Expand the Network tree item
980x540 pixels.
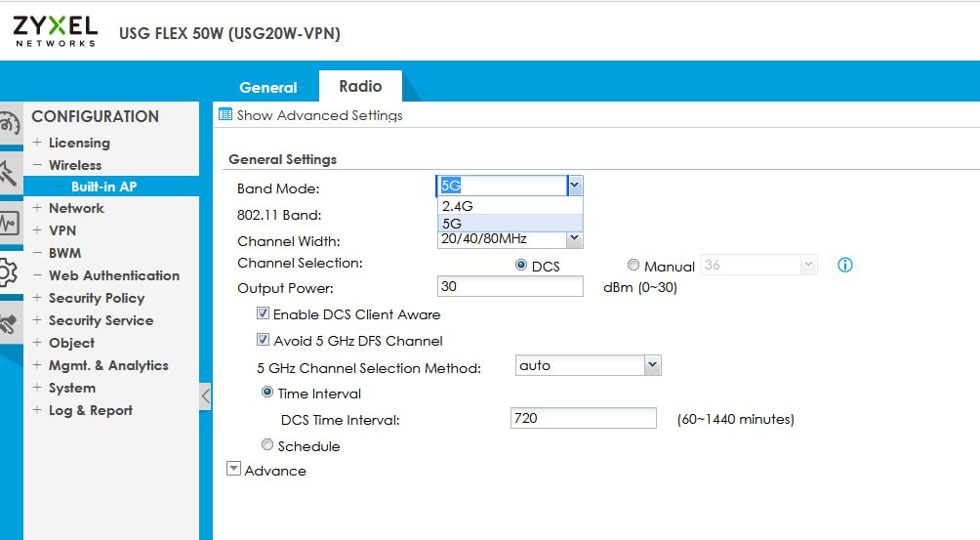[38, 208]
